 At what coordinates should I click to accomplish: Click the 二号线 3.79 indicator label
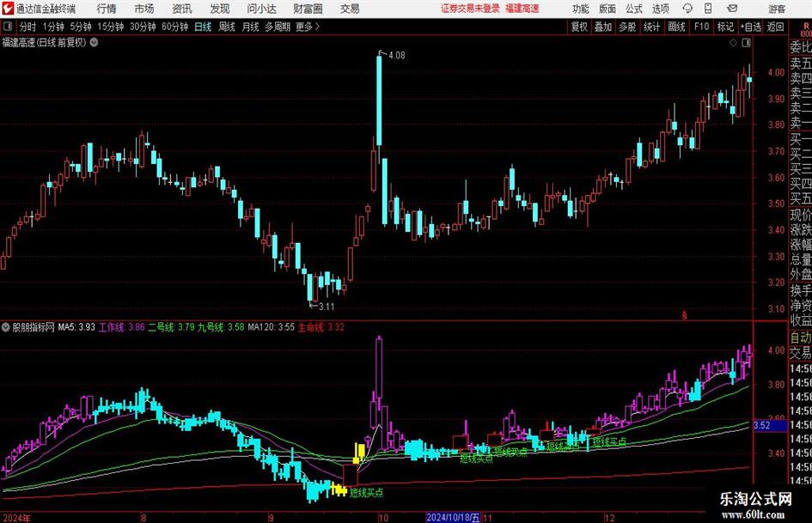pos(171,326)
